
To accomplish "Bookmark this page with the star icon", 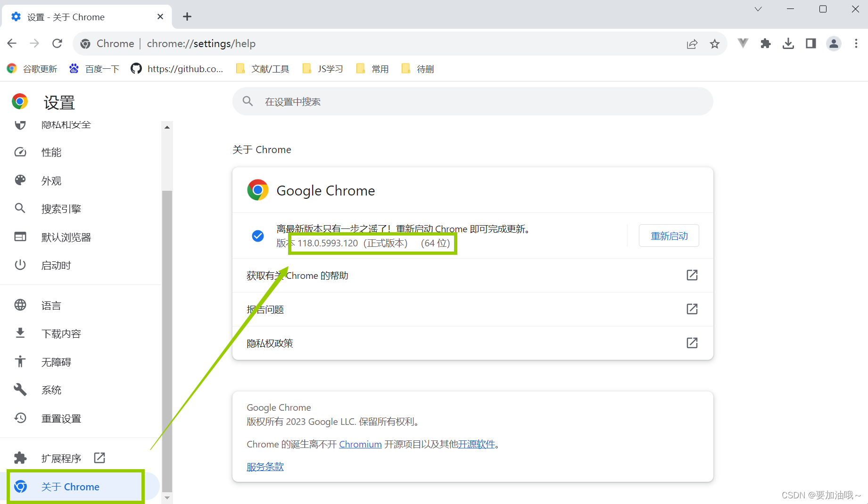I will click(714, 44).
